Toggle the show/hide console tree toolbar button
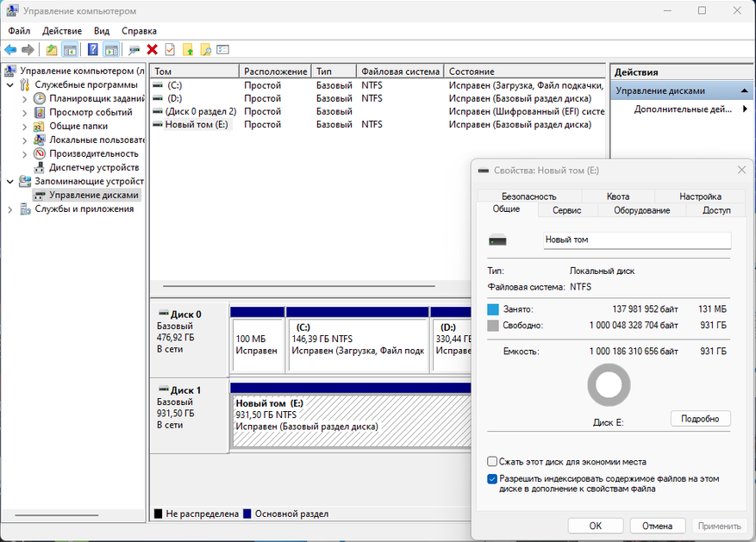This screenshot has width=756, height=542. [70, 50]
